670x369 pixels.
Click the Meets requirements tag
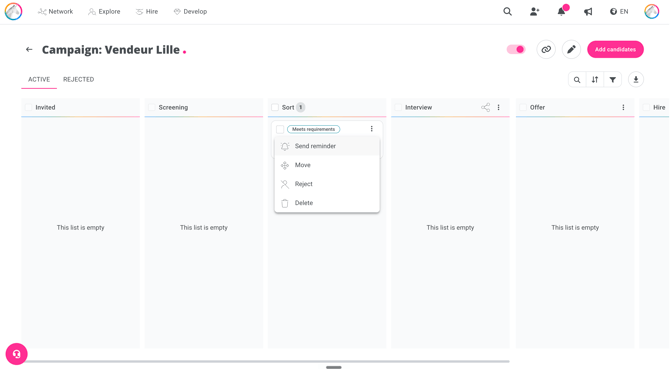tap(314, 129)
